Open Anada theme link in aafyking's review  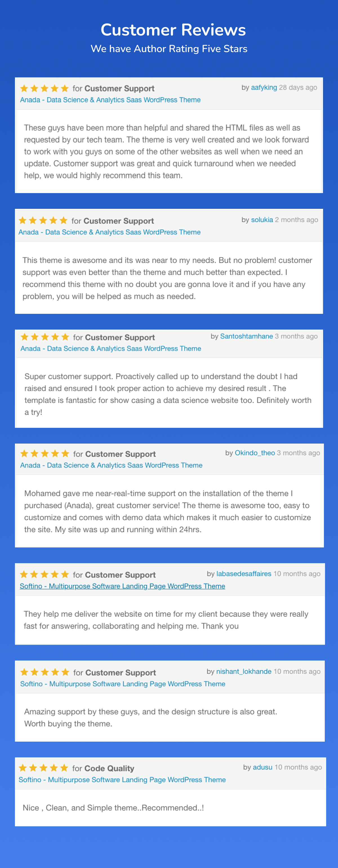(110, 100)
